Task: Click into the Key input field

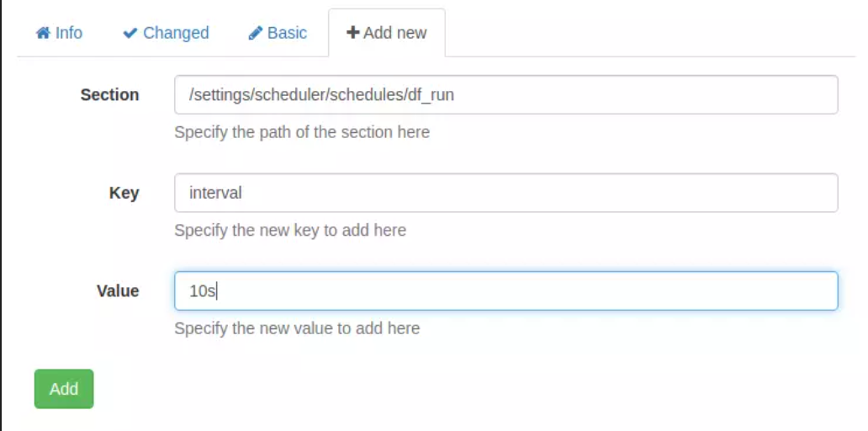Action: [x=505, y=193]
